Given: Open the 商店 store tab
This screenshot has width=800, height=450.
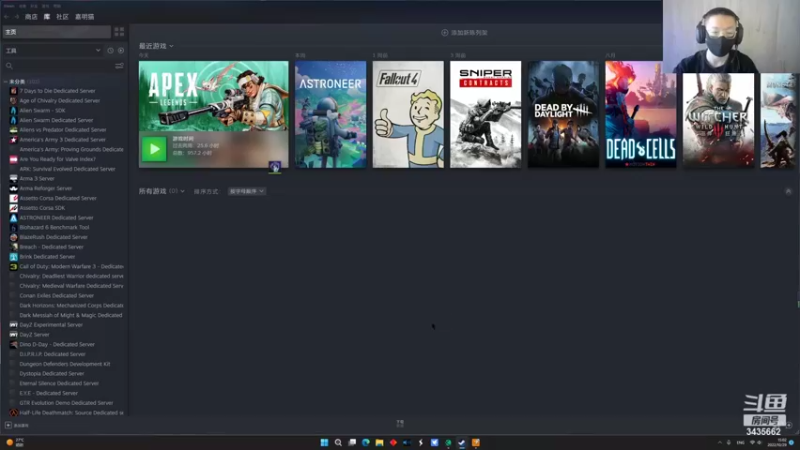Looking at the screenshot, I should pyautogui.click(x=31, y=17).
